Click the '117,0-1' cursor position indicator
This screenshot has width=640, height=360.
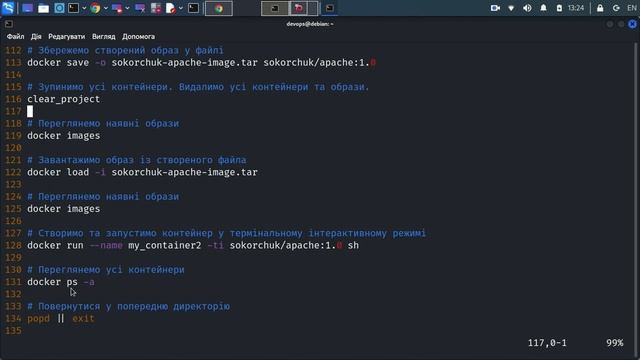point(547,343)
